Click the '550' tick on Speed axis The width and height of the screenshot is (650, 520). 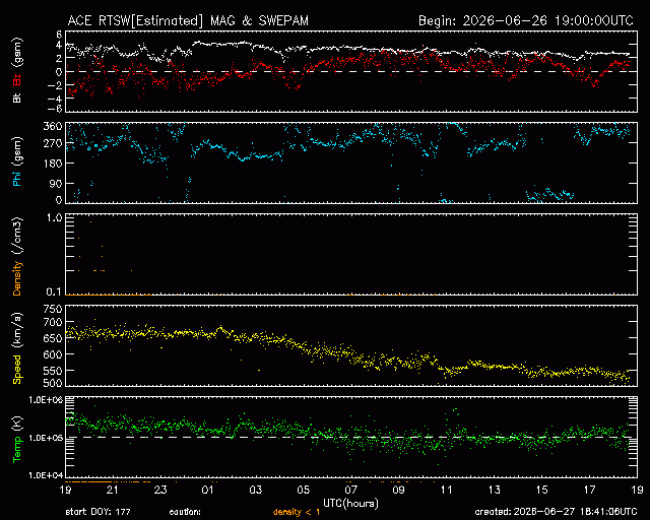pyautogui.click(x=53, y=370)
